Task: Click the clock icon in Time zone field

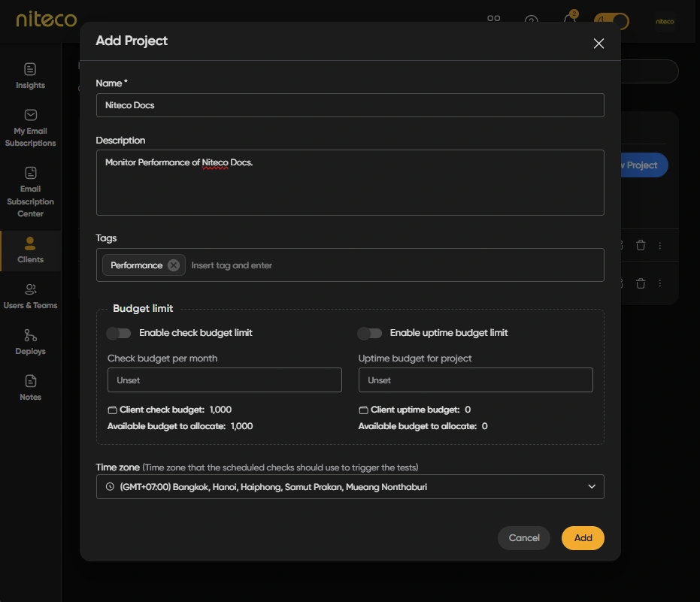Action: [x=110, y=486]
